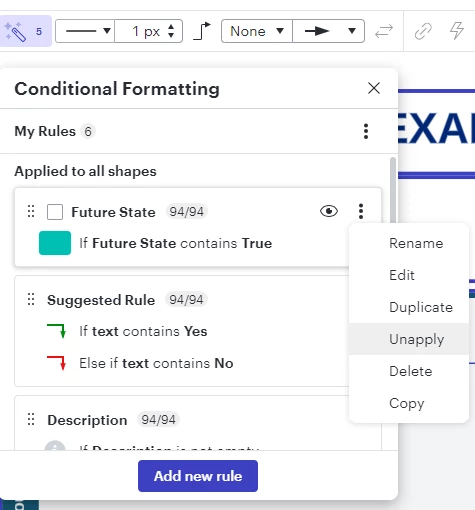Click the teal Future State color swatch
Viewport: 475px width, 510px height.
[55, 243]
